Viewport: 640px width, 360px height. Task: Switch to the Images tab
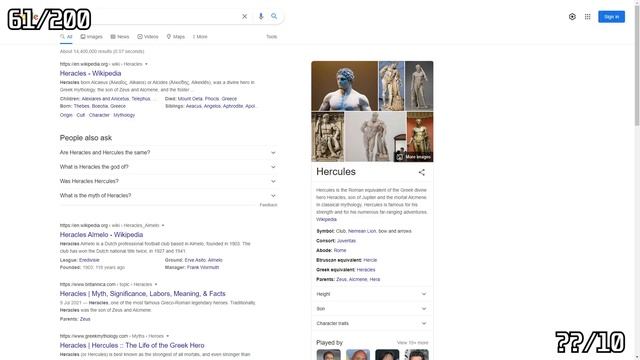[91, 37]
